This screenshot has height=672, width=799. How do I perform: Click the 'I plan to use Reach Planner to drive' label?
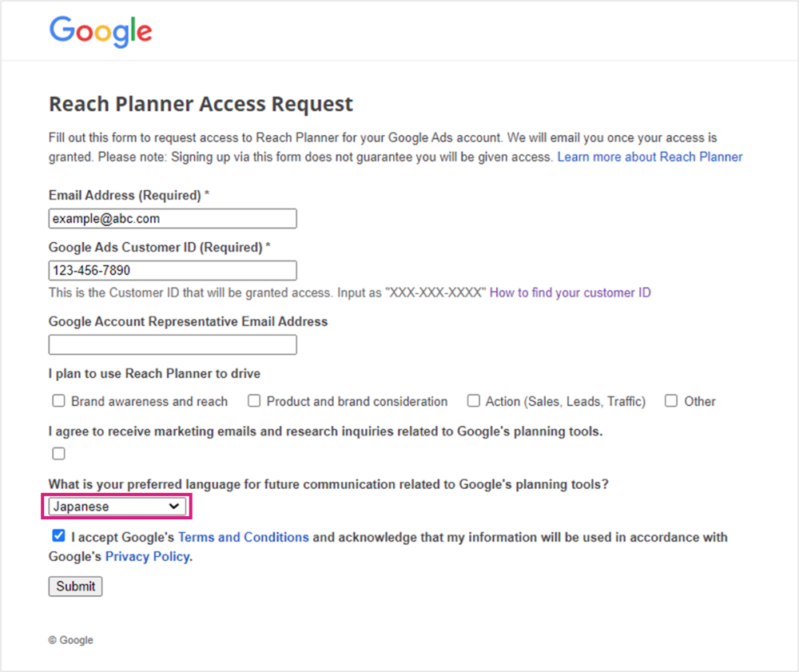(x=154, y=374)
